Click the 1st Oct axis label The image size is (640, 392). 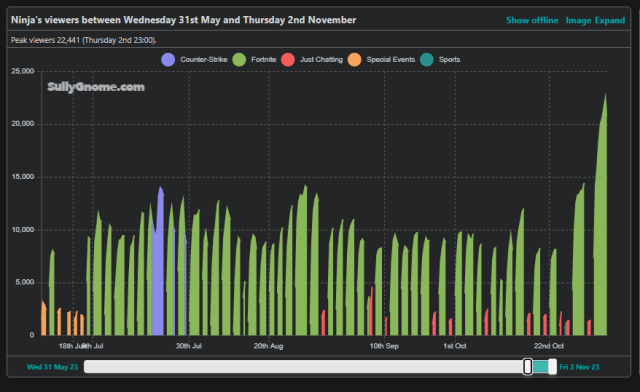click(455, 346)
